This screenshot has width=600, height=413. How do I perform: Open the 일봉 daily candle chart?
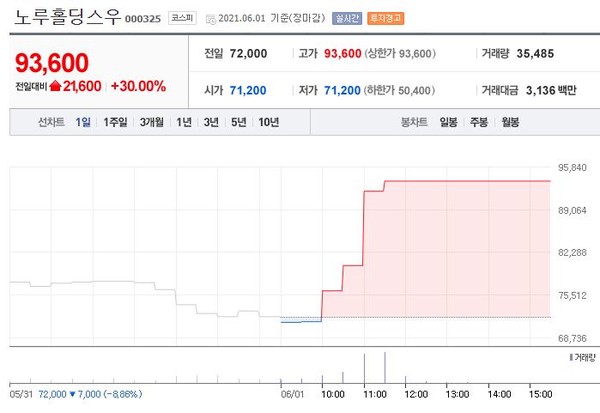point(447,122)
